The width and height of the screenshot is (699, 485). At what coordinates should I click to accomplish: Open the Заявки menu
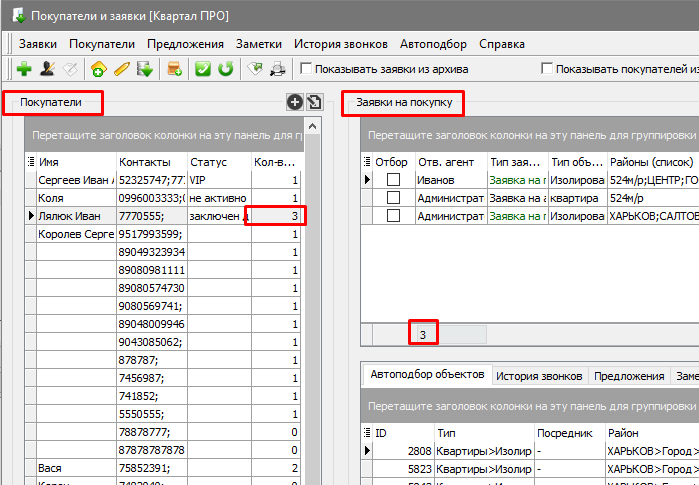click(37, 44)
